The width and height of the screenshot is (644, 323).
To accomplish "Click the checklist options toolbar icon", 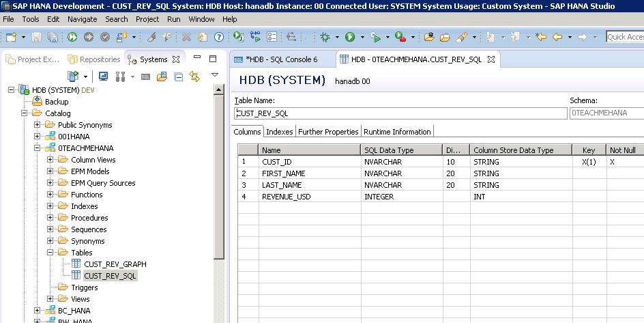I will [272, 37].
